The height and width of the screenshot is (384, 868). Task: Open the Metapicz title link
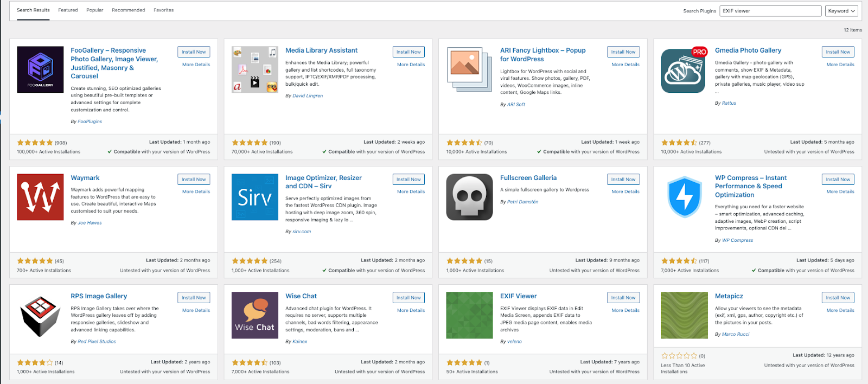coord(729,296)
